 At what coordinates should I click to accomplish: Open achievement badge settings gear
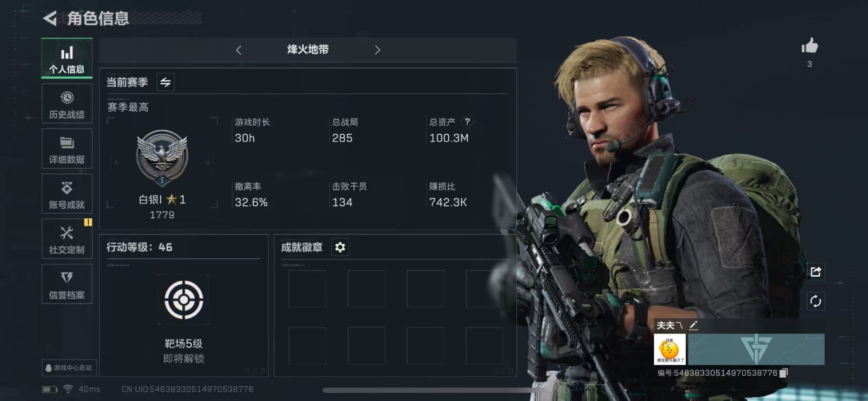click(x=340, y=247)
